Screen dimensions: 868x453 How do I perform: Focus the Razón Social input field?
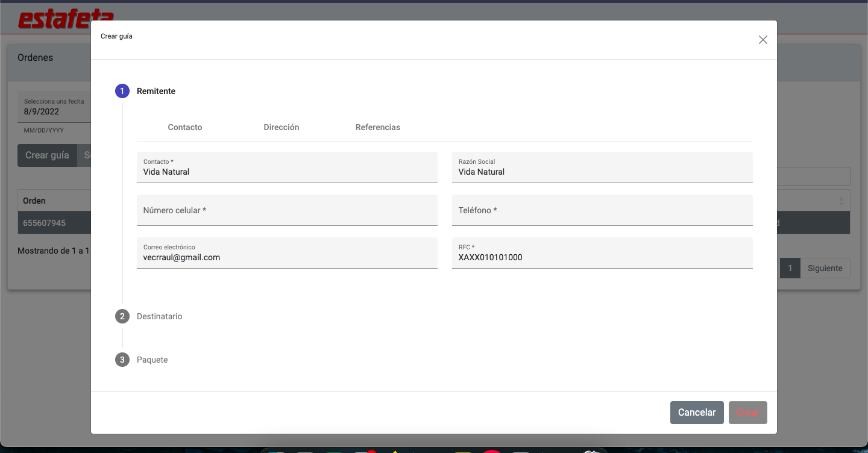point(602,167)
